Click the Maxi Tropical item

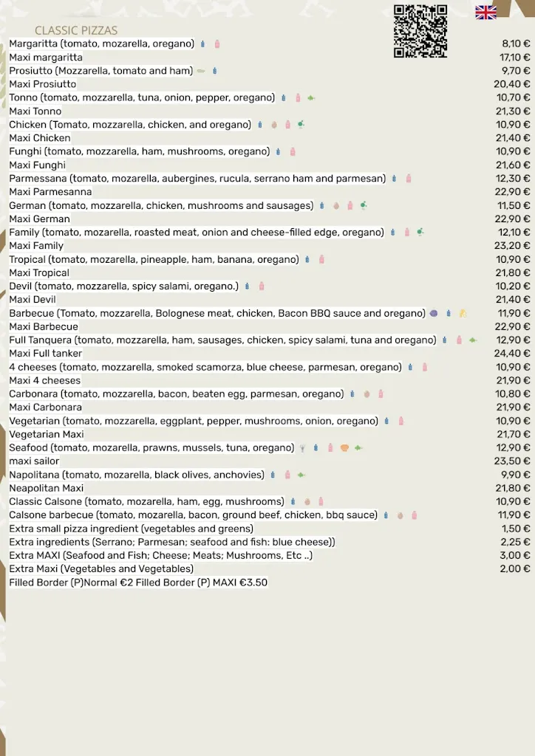[39, 273]
